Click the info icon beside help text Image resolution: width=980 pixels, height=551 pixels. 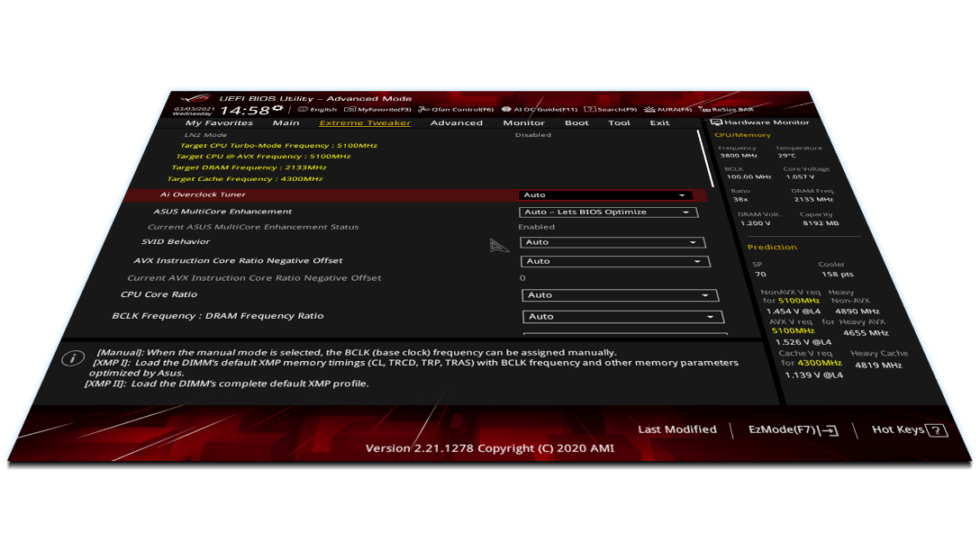[x=72, y=358]
